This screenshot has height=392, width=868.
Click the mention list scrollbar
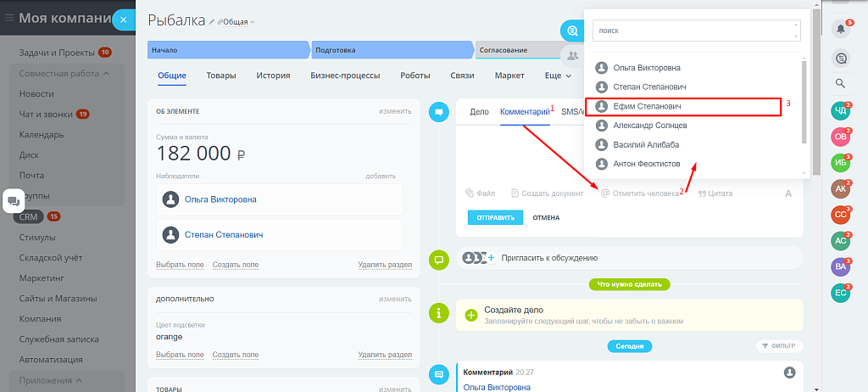(x=804, y=102)
